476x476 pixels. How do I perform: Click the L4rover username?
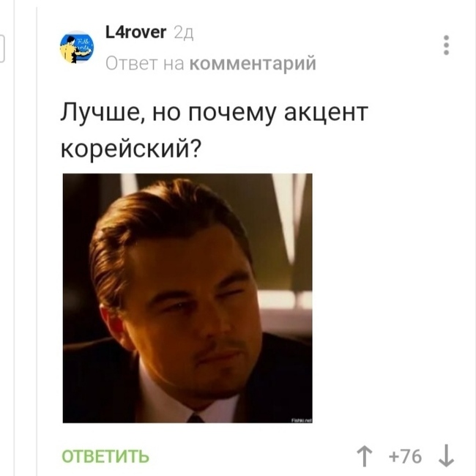135,32
